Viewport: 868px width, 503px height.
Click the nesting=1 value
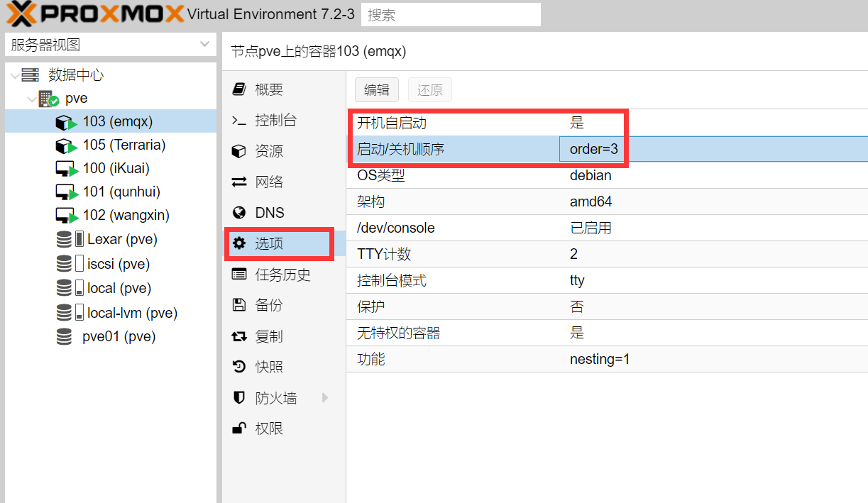click(x=600, y=359)
